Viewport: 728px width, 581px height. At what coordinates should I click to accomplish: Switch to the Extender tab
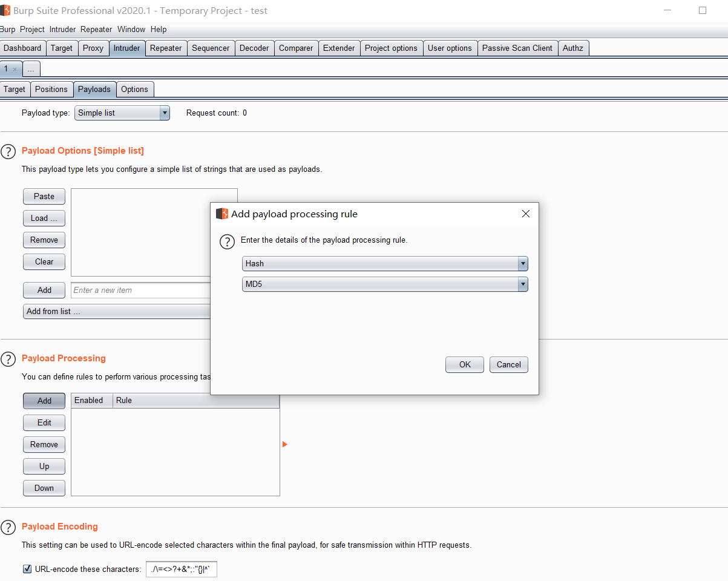(x=339, y=48)
